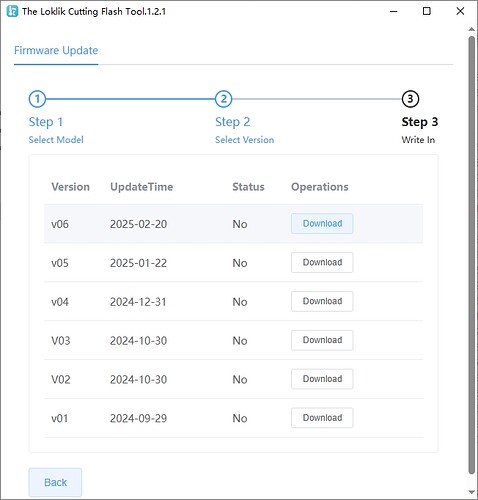Click the No status in v06 row
This screenshot has height=500, width=478.
coord(240,224)
